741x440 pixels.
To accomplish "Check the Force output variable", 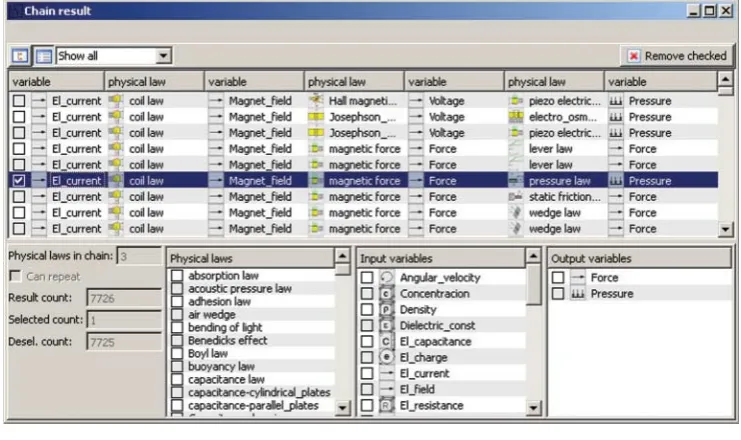I will 558,277.
